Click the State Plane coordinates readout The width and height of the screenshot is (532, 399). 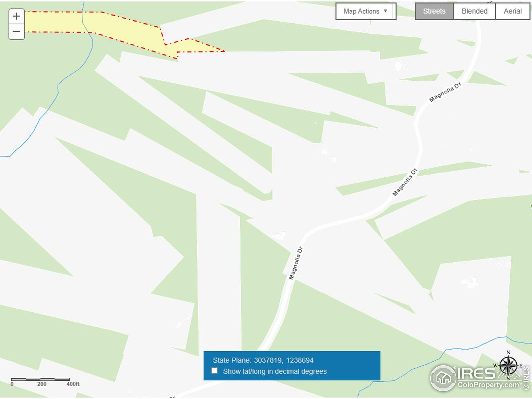(x=263, y=360)
